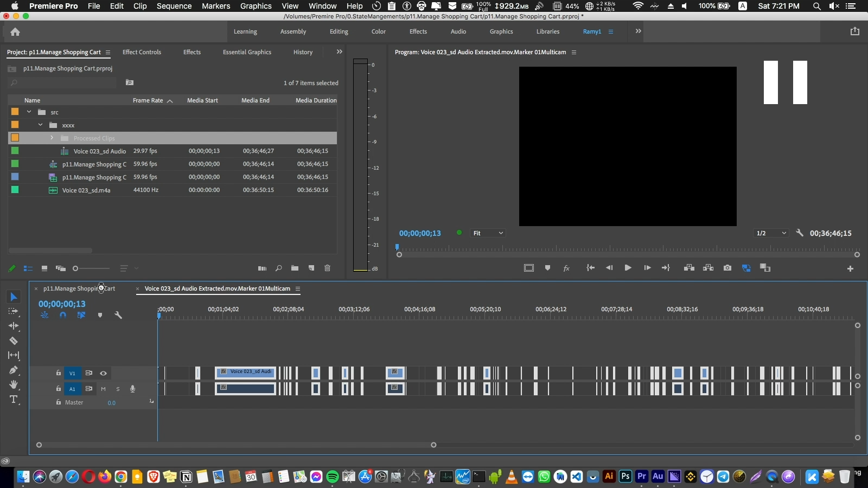Click Go to In point button

(x=591, y=268)
